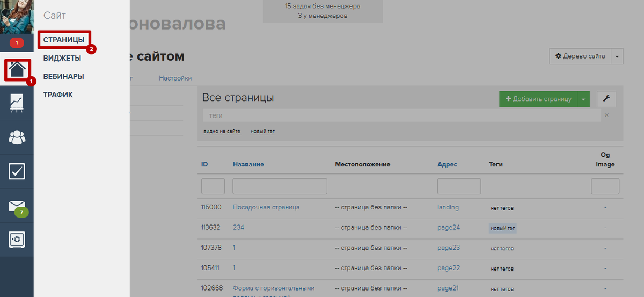Click the Og Image filter input field

pyautogui.click(x=605, y=186)
